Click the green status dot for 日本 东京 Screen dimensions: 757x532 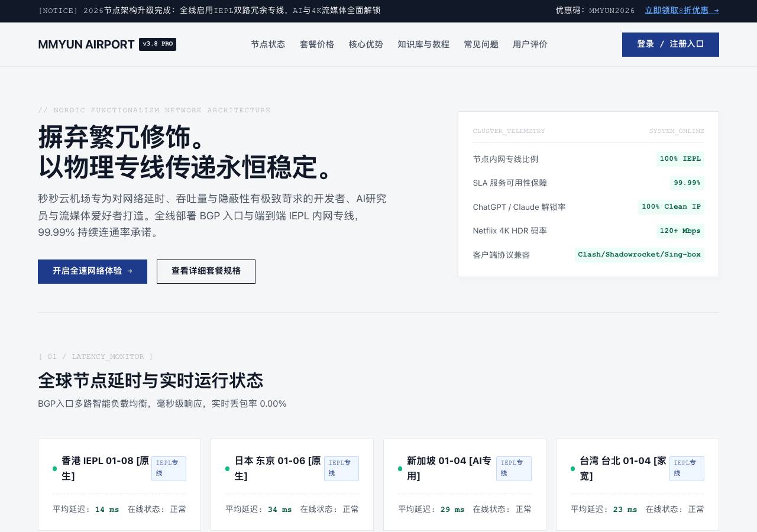228,469
